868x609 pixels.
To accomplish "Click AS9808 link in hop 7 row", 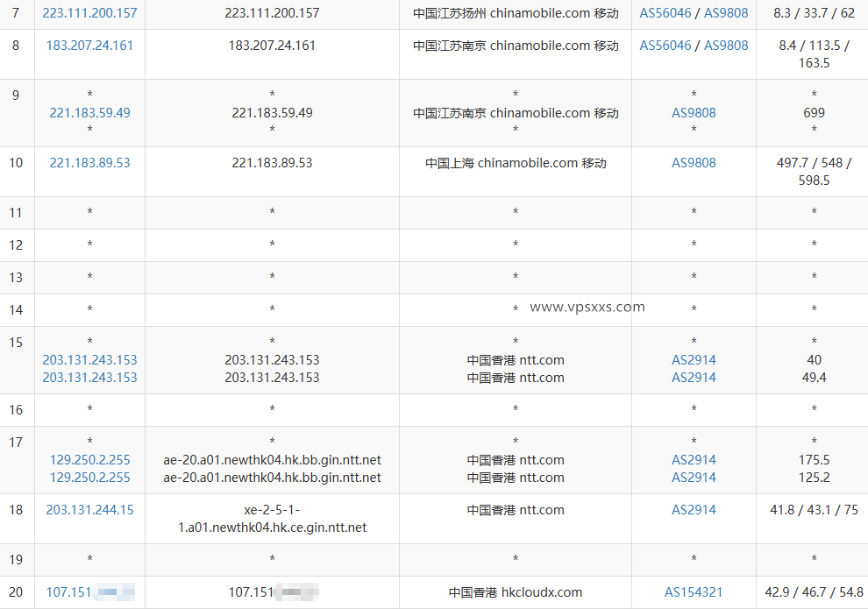I will [x=726, y=13].
